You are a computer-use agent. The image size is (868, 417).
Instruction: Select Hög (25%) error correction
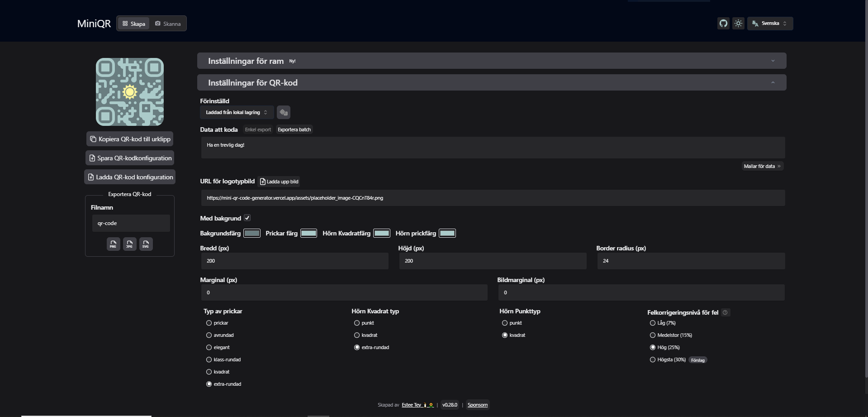click(x=653, y=347)
